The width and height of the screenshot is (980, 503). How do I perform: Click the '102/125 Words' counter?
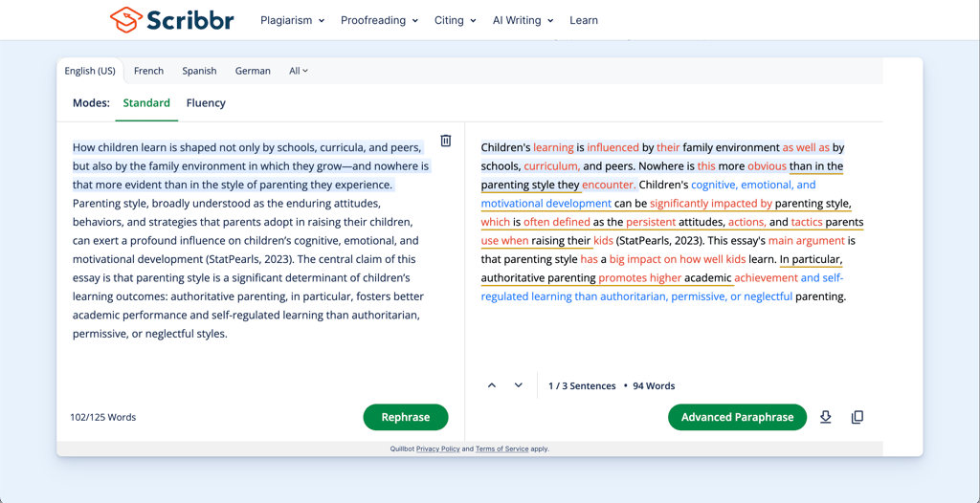pyautogui.click(x=103, y=417)
